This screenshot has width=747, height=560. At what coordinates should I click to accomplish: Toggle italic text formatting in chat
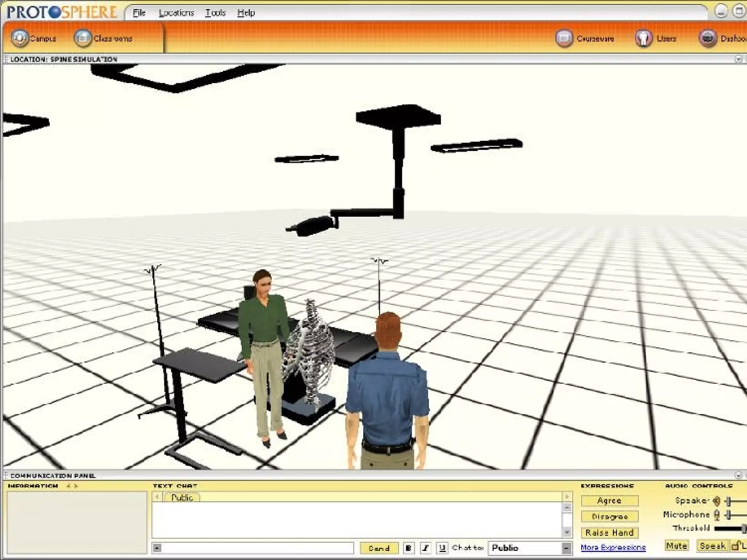(425, 548)
